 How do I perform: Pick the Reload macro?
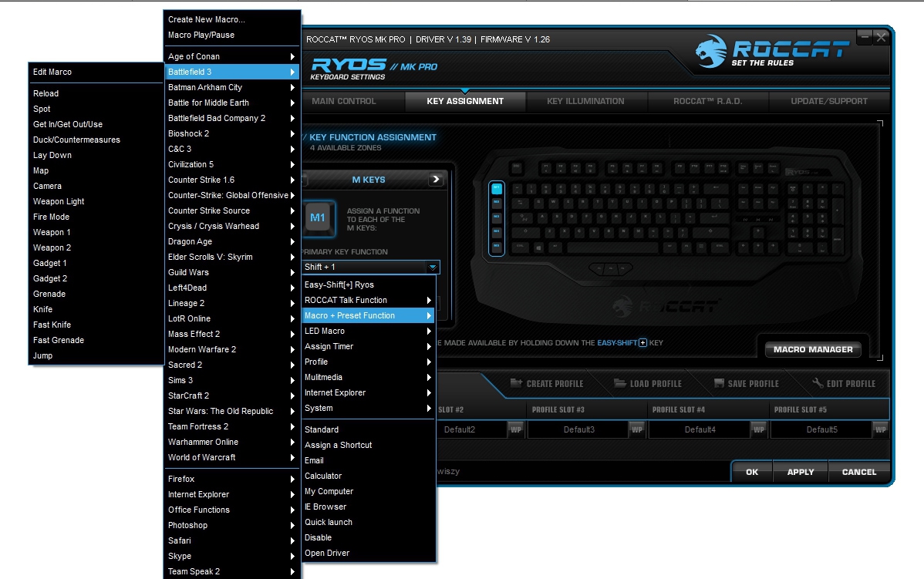(x=96, y=93)
